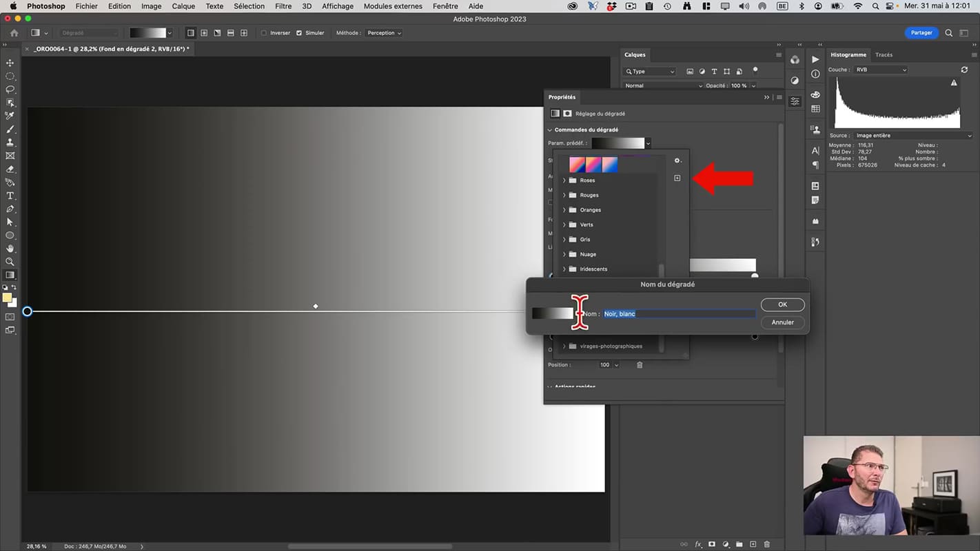
Task: Select the Hand tool
Action: tap(10, 248)
